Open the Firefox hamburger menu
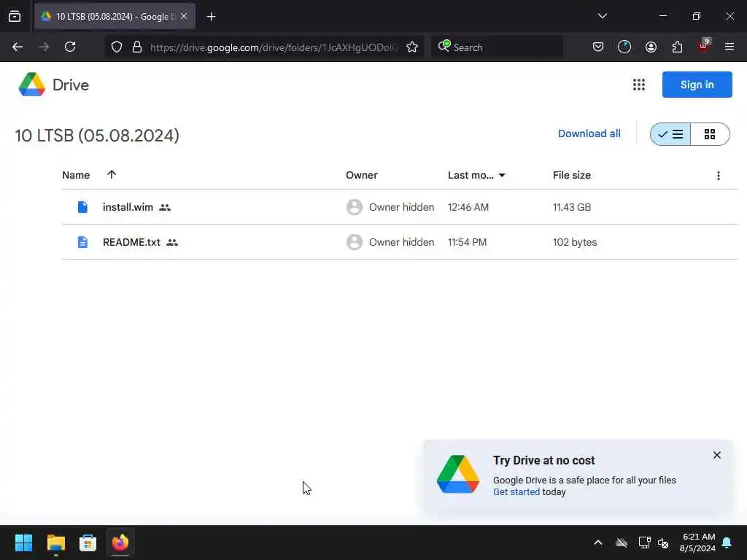The width and height of the screenshot is (747, 560). (729, 47)
